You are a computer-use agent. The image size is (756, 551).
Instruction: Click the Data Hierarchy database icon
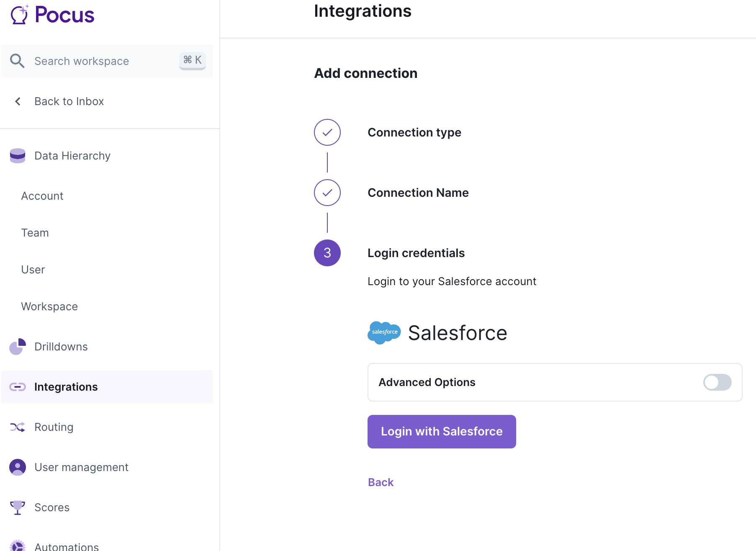coord(18,156)
